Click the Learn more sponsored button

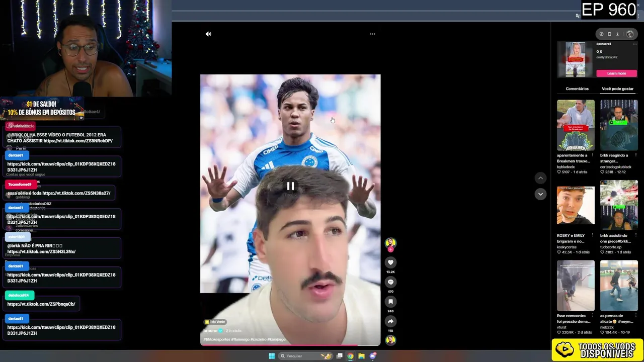(616, 73)
